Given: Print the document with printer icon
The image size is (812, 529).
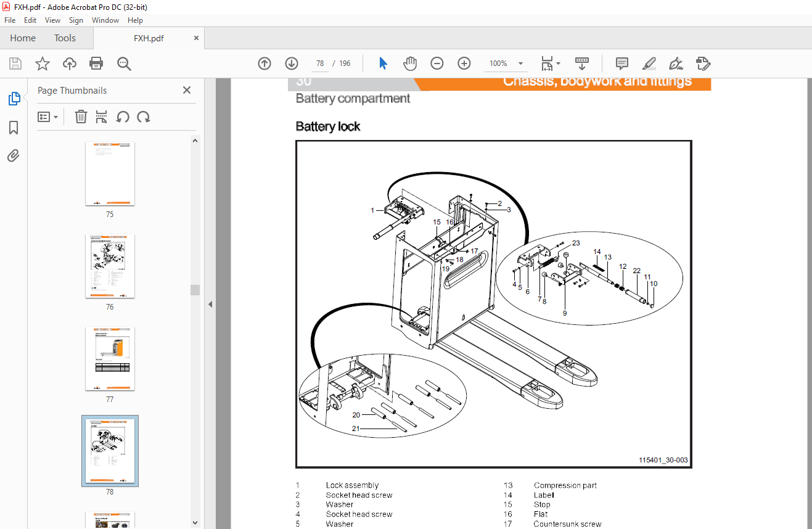Looking at the screenshot, I should [x=96, y=64].
